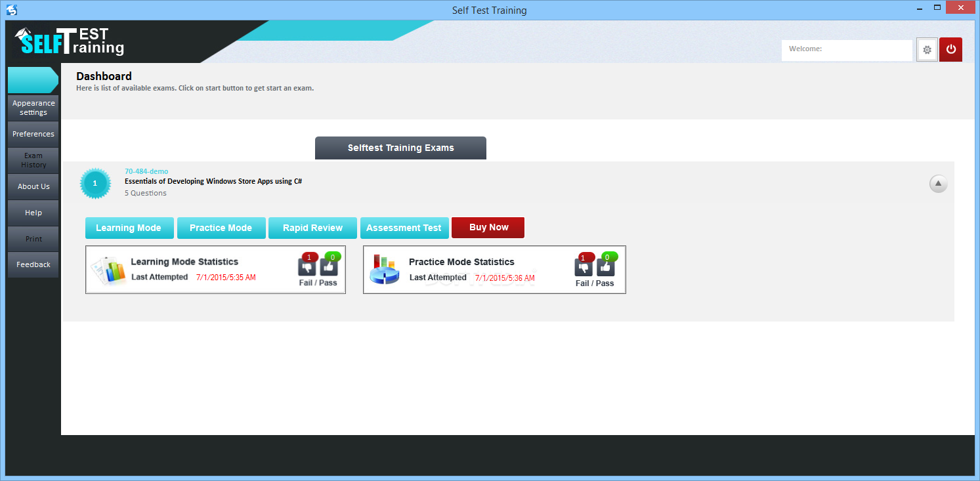The image size is (980, 481).
Task: Open Appearance settings from sidebar
Action: click(33, 108)
